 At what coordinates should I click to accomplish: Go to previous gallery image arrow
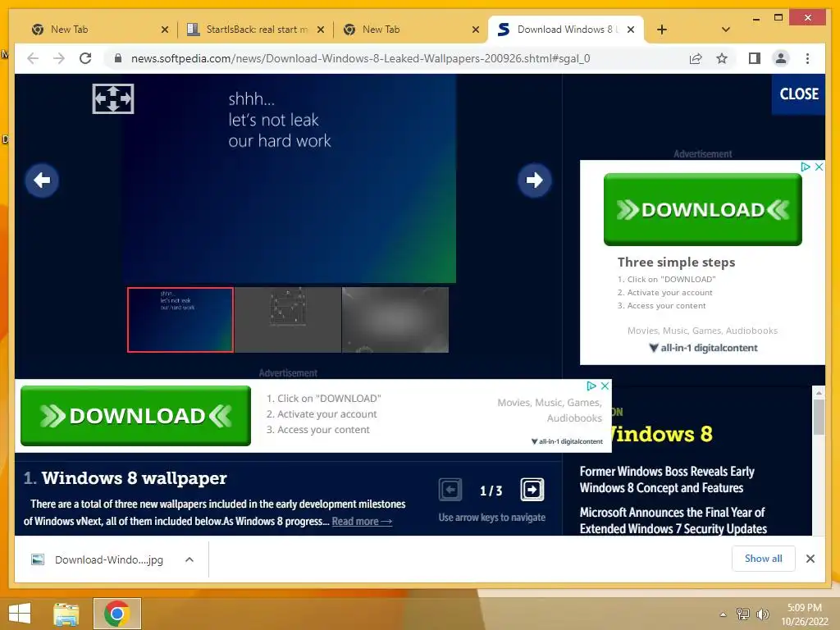pyautogui.click(x=42, y=180)
